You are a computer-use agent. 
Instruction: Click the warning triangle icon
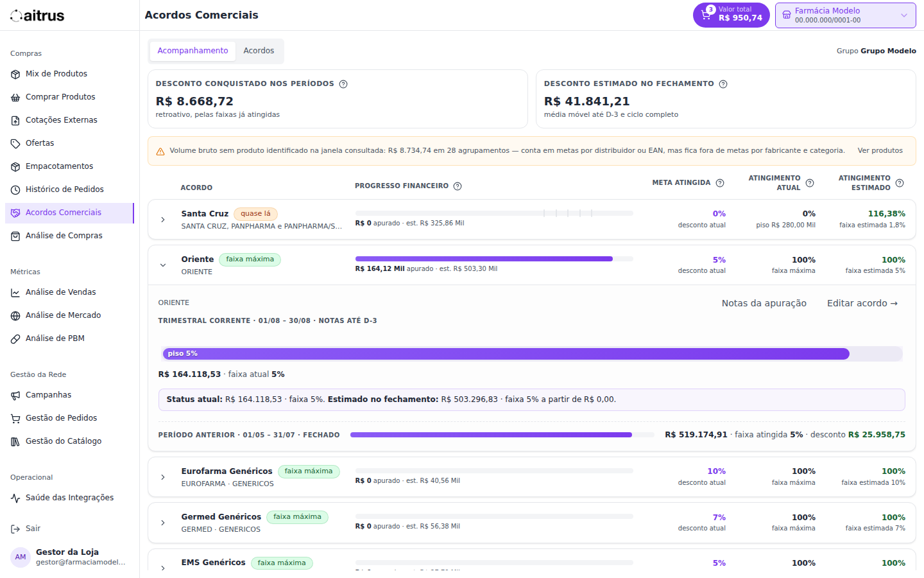(x=160, y=152)
